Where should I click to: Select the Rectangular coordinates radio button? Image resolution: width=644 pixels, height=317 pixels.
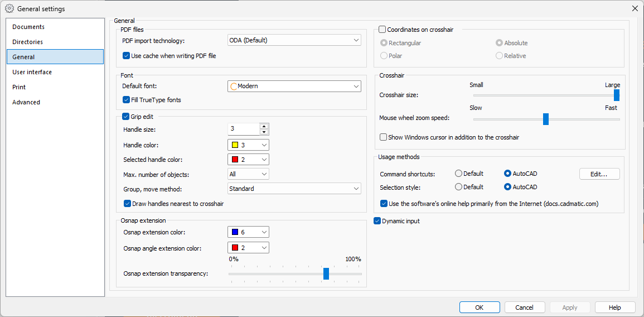[384, 43]
